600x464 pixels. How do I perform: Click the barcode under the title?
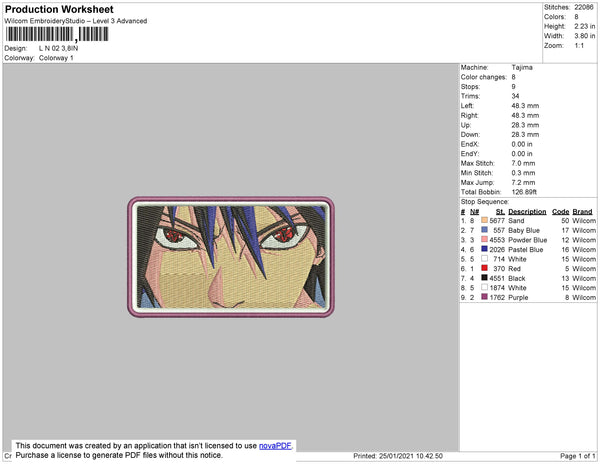pyautogui.click(x=57, y=34)
